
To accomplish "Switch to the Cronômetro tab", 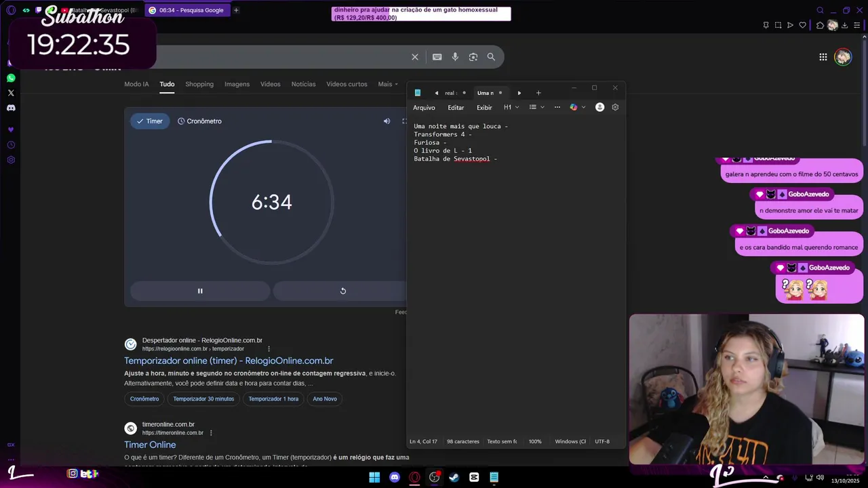I will [x=199, y=121].
